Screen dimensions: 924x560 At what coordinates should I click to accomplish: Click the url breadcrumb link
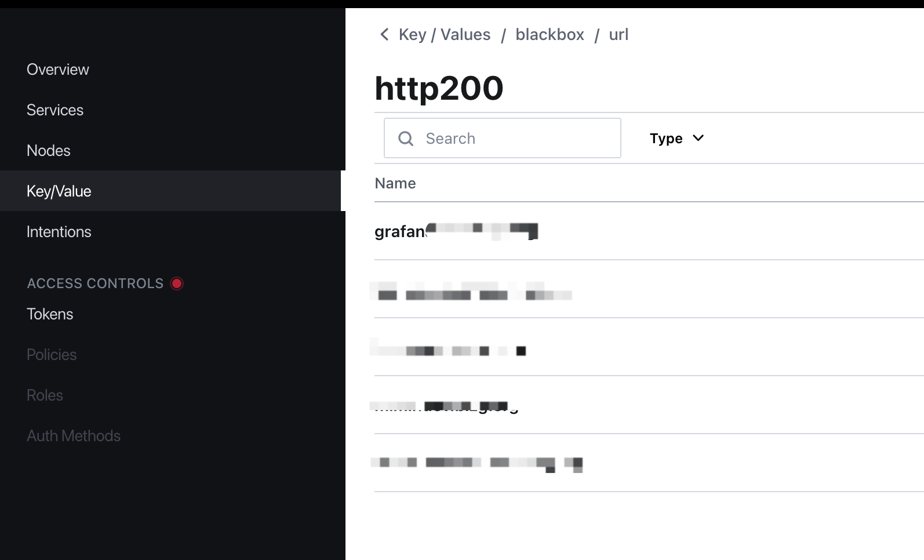coord(619,35)
